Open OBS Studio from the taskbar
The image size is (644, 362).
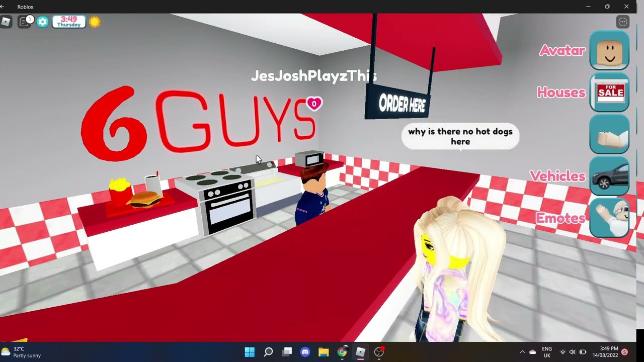[379, 352]
